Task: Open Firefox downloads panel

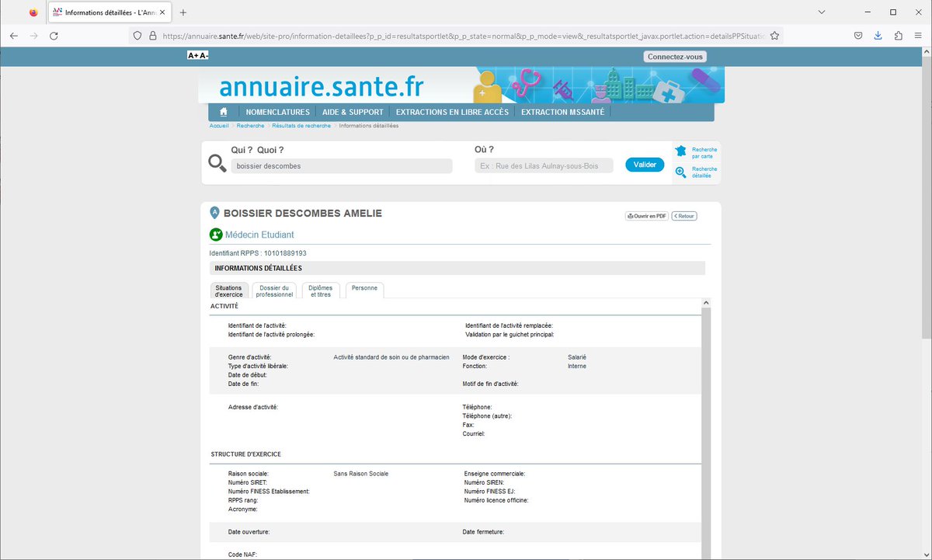Action: click(x=878, y=36)
